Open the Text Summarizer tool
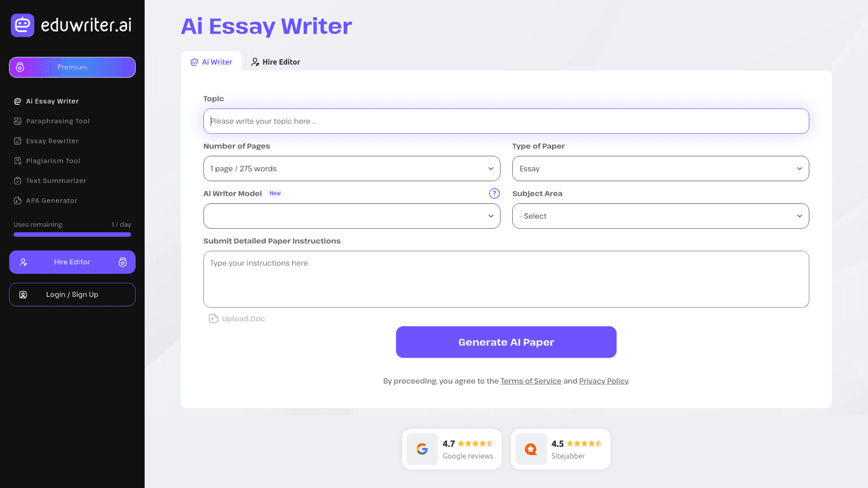This screenshot has width=868, height=488. tap(55, 180)
